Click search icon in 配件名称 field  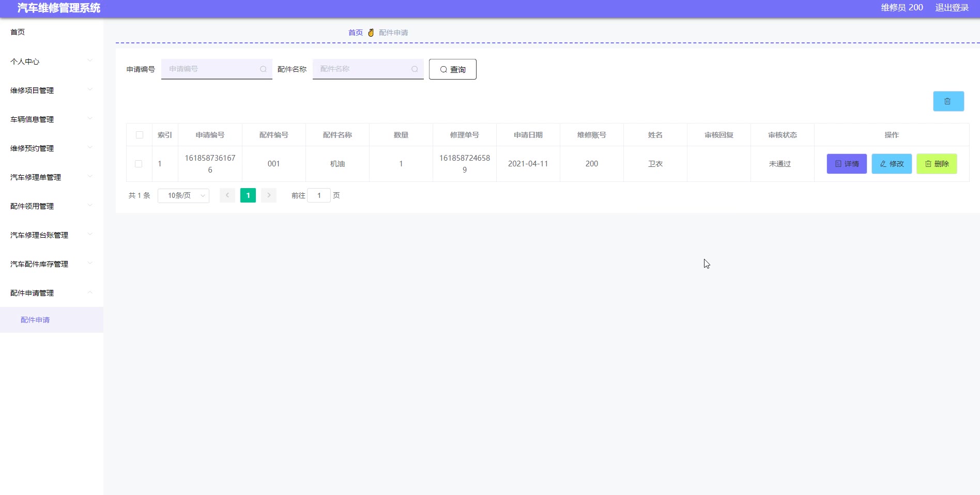(415, 69)
